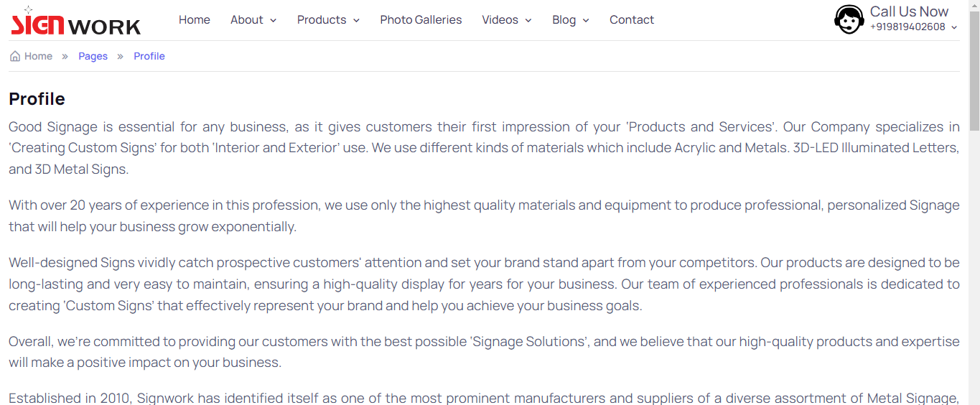Click the Call Us Now text
This screenshot has height=405, width=980.
click(909, 11)
